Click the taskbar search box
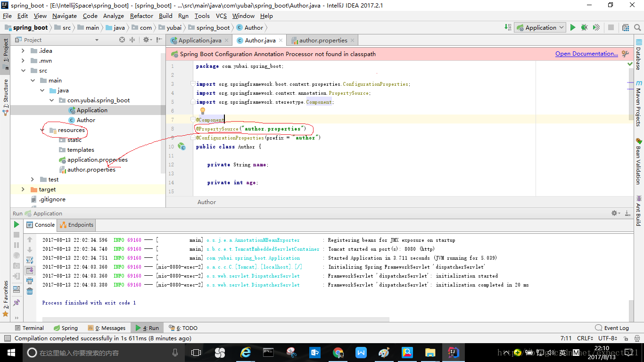 104,352
